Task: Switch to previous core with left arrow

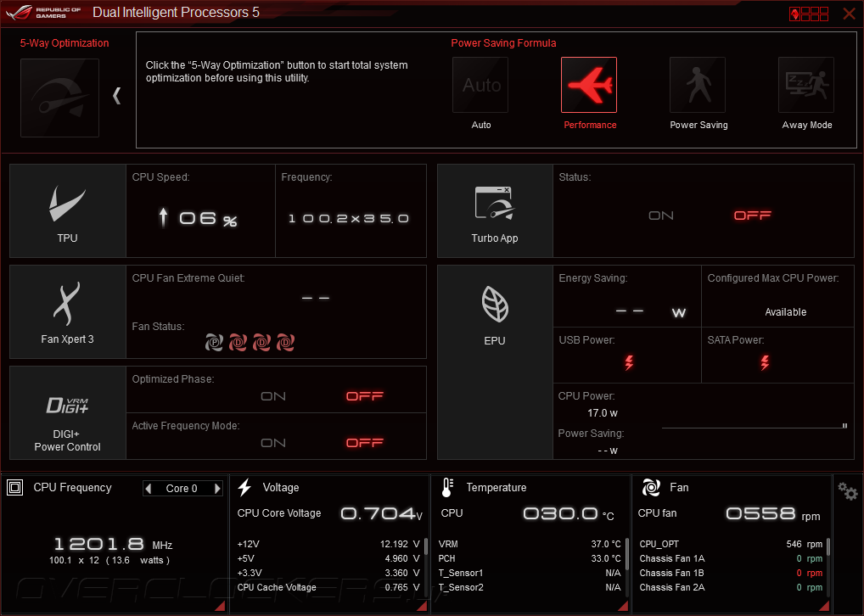Action: tap(148, 488)
